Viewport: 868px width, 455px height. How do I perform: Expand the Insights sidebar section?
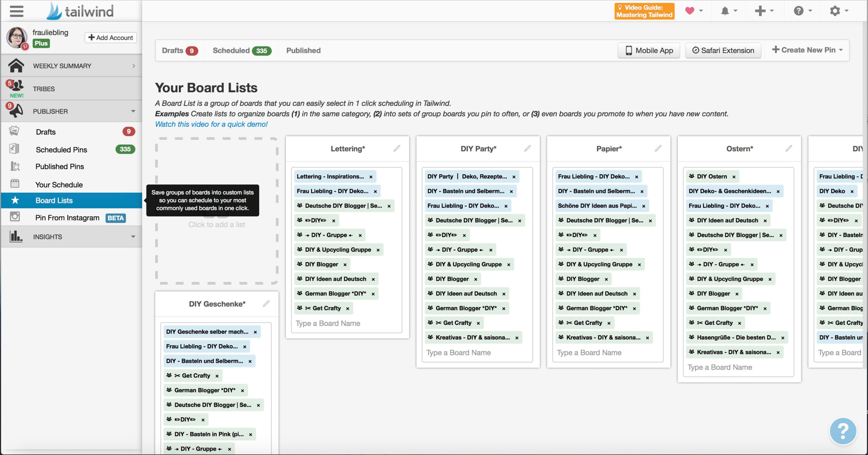coord(133,237)
